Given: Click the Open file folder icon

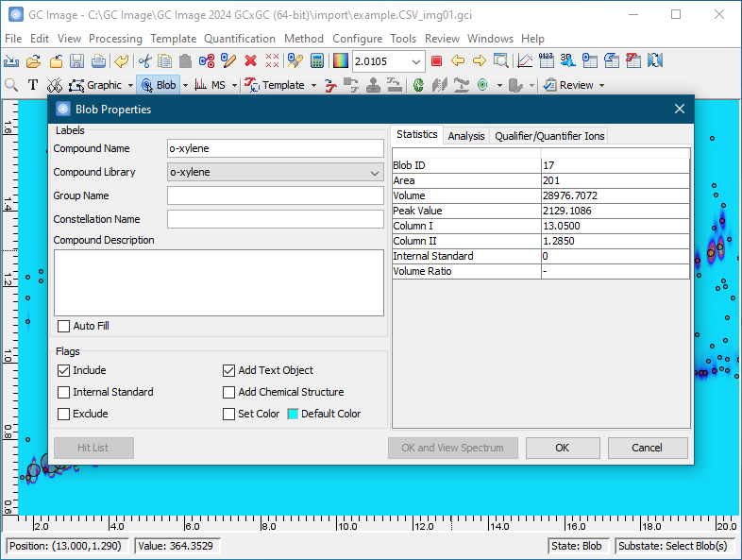Looking at the screenshot, I should point(33,61).
